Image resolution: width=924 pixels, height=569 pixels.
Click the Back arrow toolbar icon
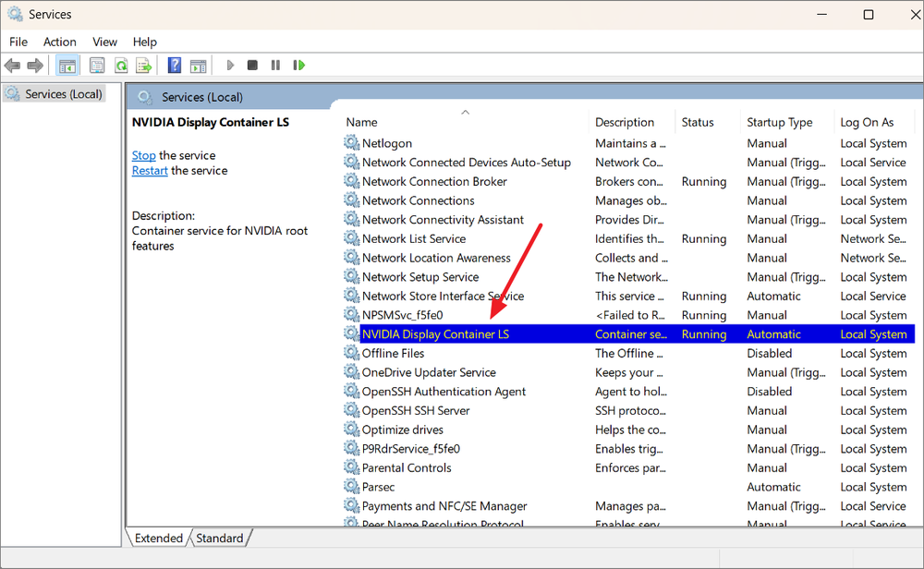pos(12,66)
